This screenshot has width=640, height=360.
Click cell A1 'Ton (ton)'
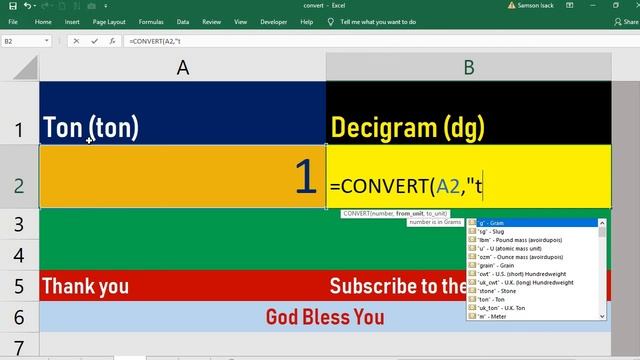tap(183, 113)
